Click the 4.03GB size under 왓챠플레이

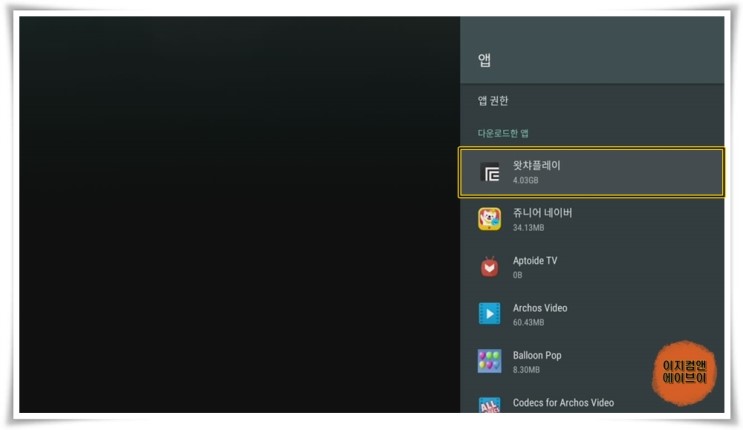point(525,180)
